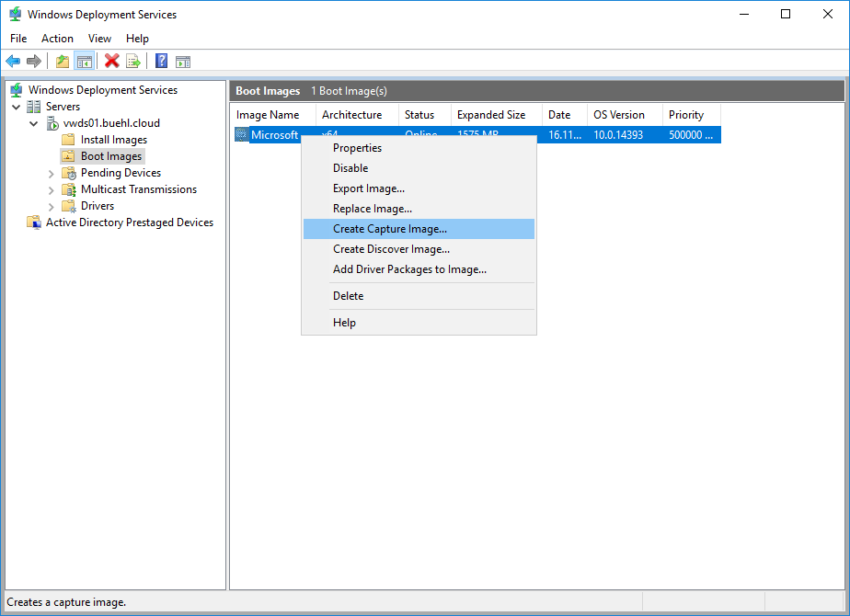Click the Export List toolbar icon
The image size is (850, 616).
[x=132, y=62]
